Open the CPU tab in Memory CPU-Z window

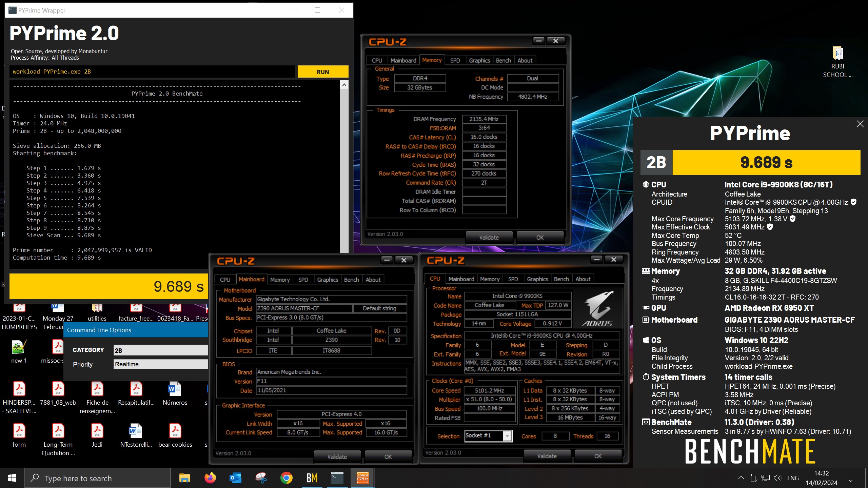(x=377, y=60)
